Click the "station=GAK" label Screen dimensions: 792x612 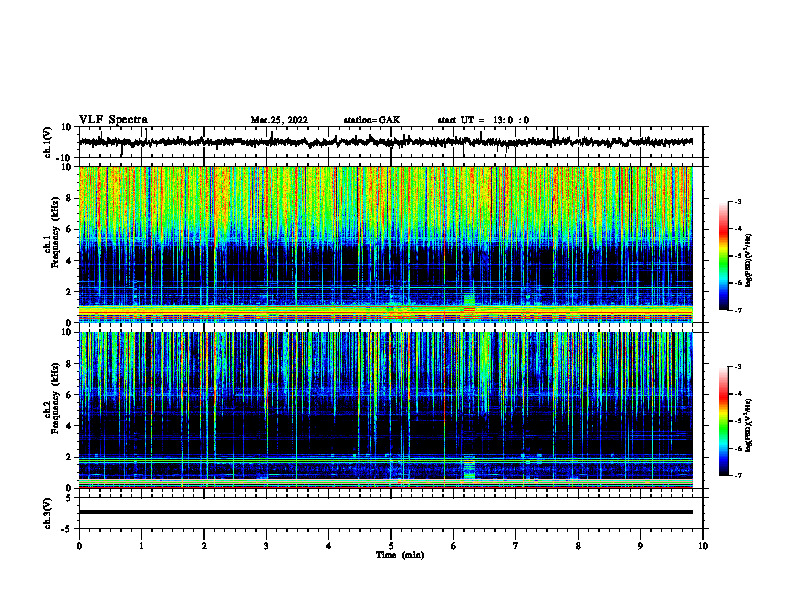[372, 120]
